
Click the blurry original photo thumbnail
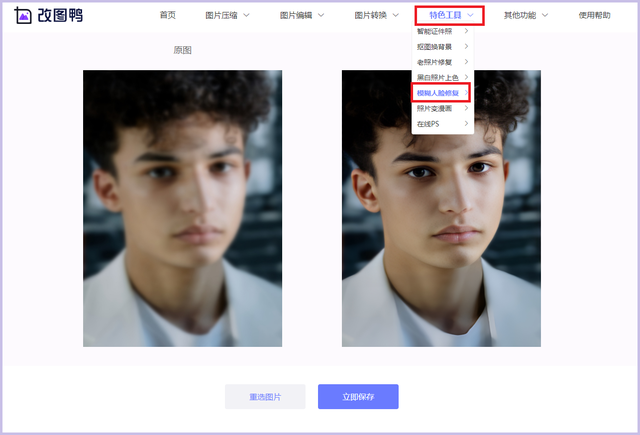coord(182,208)
